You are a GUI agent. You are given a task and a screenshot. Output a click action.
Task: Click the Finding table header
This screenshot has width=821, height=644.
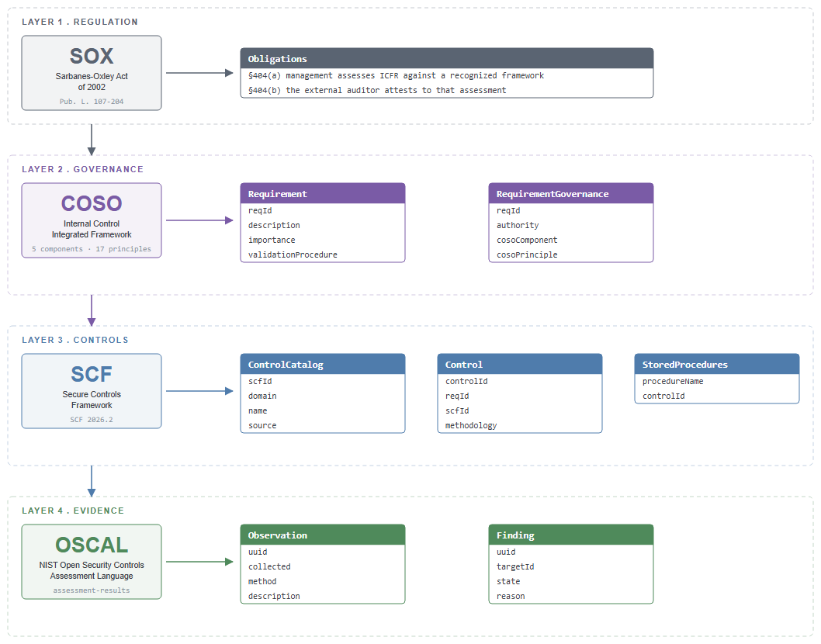[x=570, y=535]
